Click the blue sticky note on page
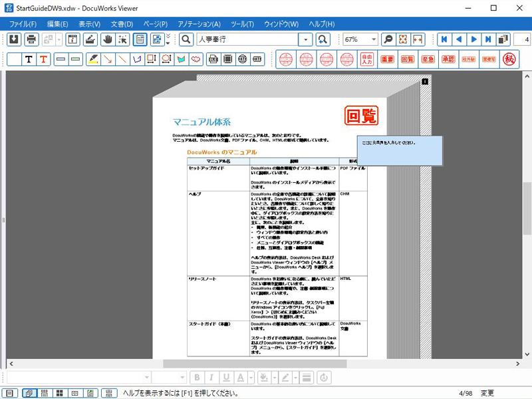The image size is (532, 399). (400, 151)
